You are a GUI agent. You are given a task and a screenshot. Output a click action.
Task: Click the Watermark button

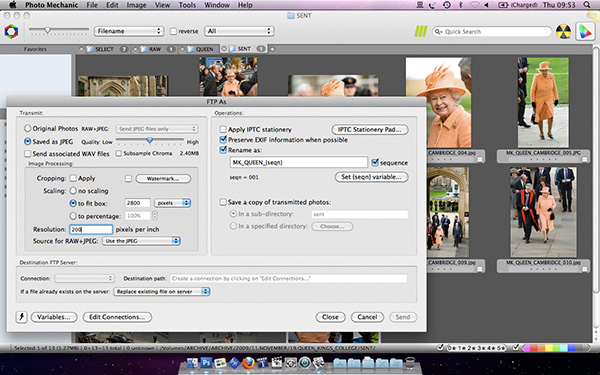[x=163, y=179]
